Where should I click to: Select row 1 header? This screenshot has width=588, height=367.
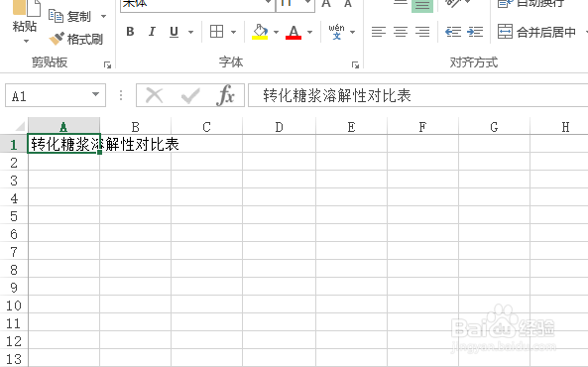pos(14,144)
